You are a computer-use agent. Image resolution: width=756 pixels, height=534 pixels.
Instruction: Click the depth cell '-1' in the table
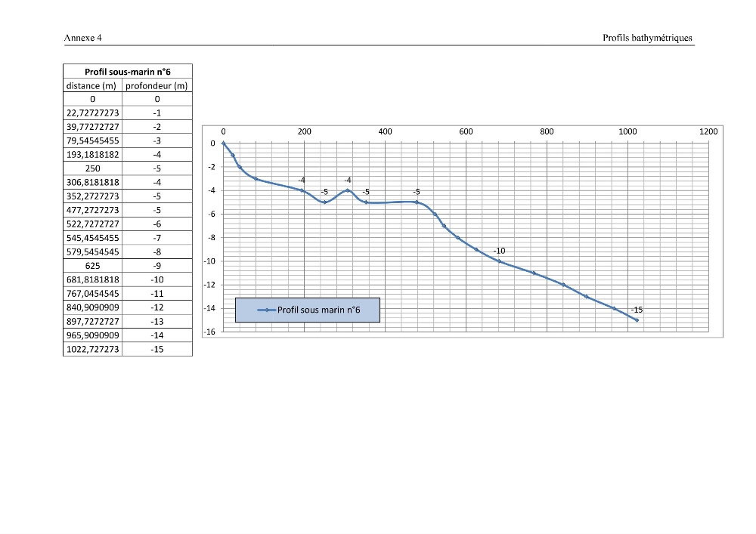point(157,113)
